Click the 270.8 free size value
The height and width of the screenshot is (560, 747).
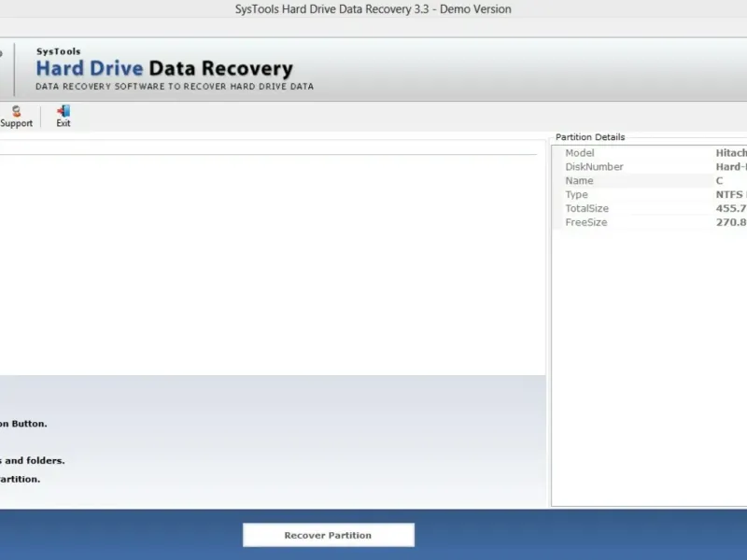(x=731, y=222)
